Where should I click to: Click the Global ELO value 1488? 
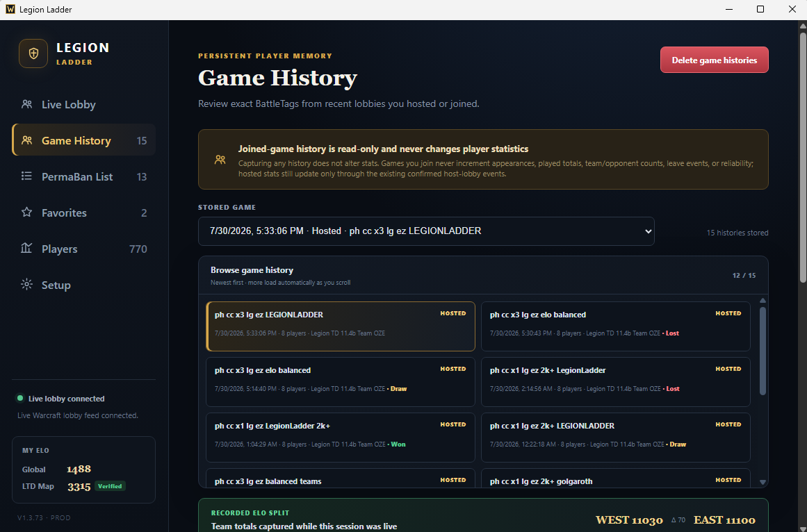pos(79,469)
